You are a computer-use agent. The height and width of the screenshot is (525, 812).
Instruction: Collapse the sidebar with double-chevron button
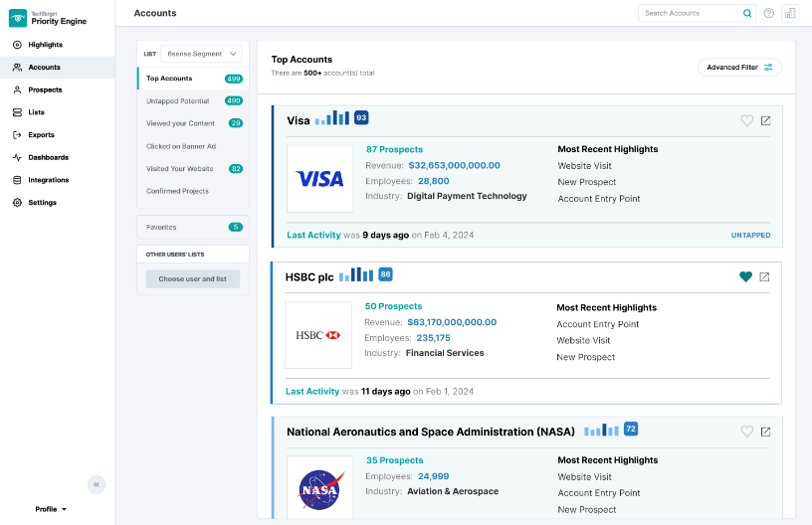click(97, 484)
